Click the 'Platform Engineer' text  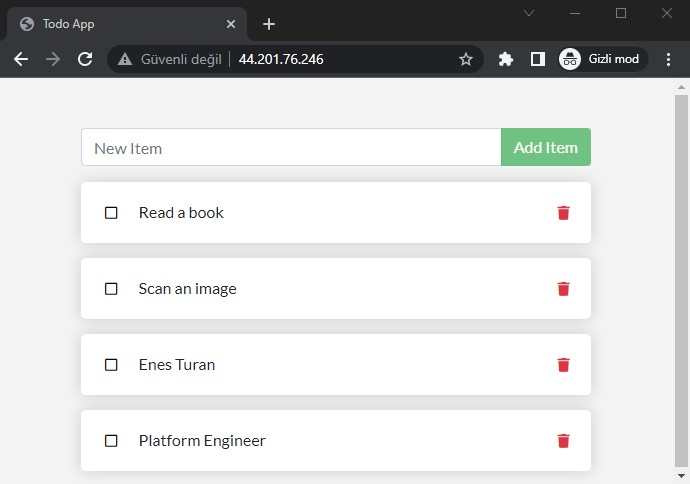[202, 441]
